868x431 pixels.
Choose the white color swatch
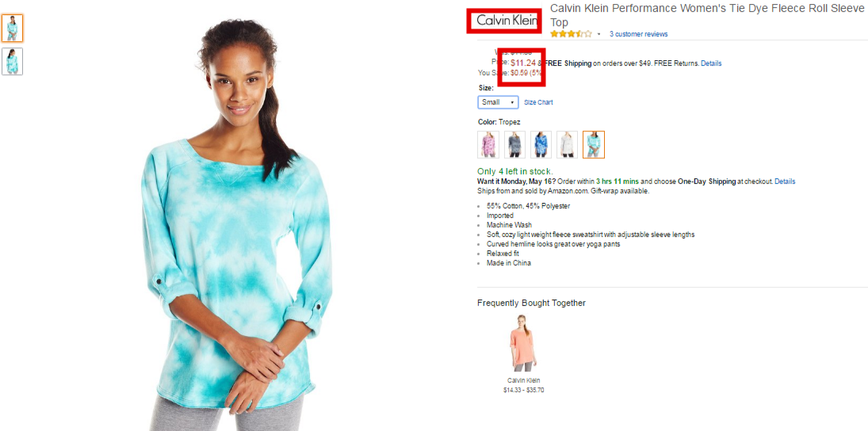pos(568,144)
